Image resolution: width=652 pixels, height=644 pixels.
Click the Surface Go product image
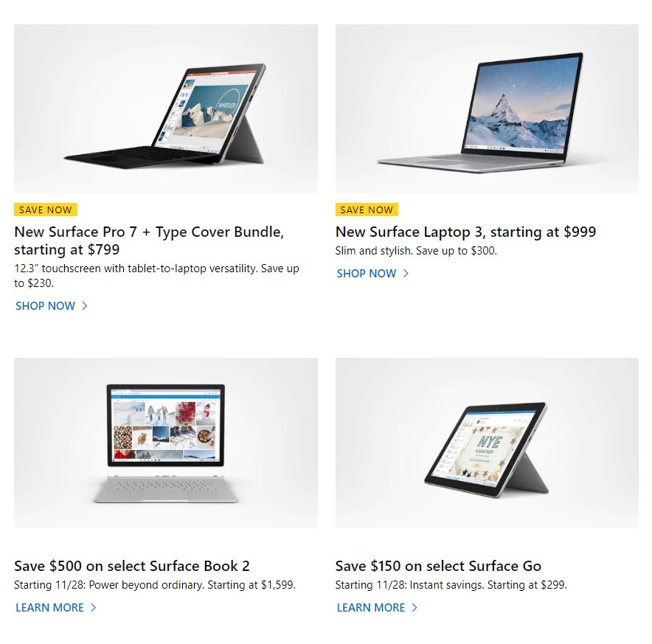click(487, 443)
